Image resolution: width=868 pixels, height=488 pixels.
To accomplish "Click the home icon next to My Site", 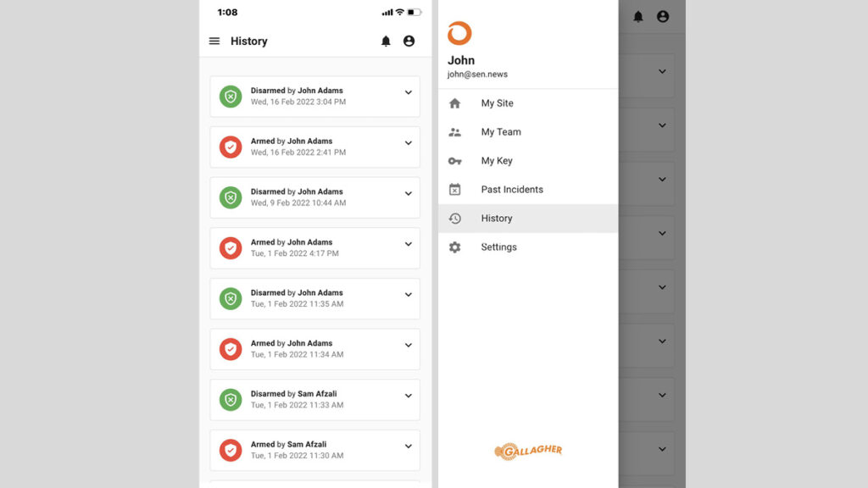I will pos(455,103).
